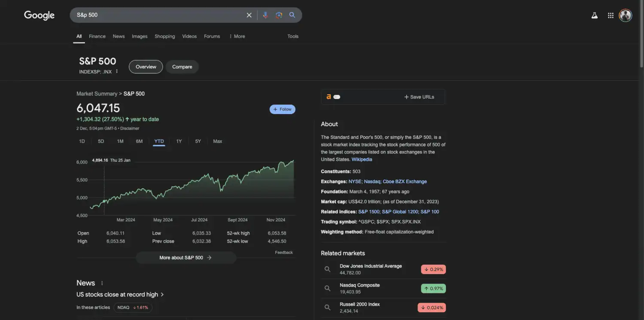
Task: Select the 1Y chart range
Action: click(179, 141)
